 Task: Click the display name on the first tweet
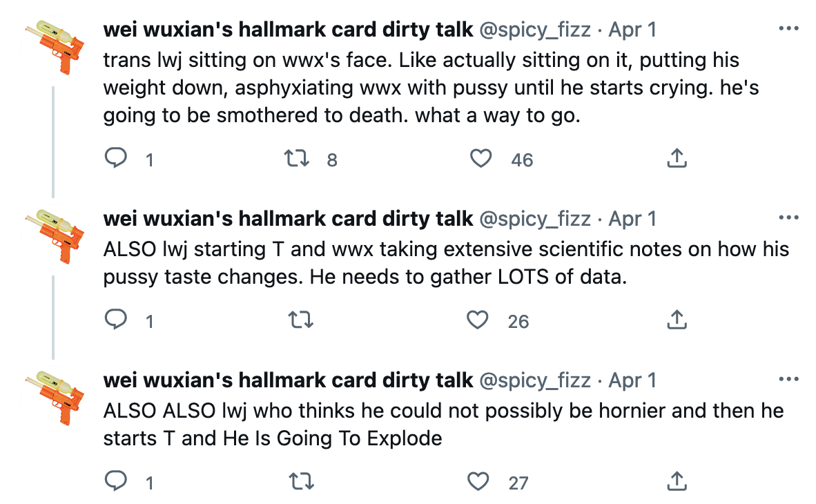(x=288, y=30)
